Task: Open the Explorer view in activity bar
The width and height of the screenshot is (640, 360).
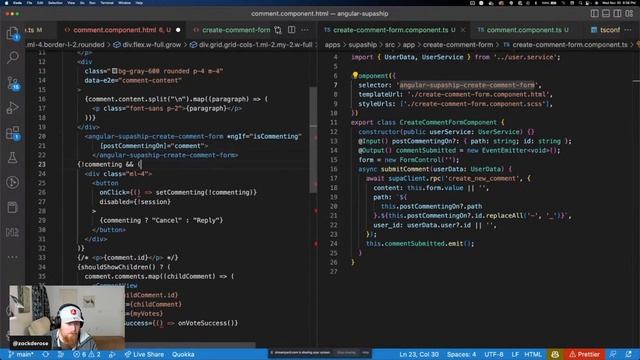Action: tap(13, 33)
